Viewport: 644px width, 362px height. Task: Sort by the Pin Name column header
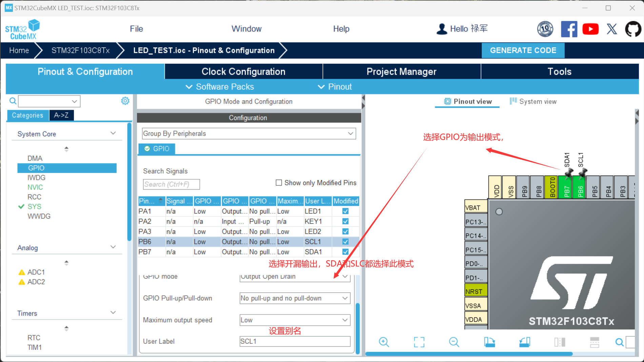[x=152, y=201]
